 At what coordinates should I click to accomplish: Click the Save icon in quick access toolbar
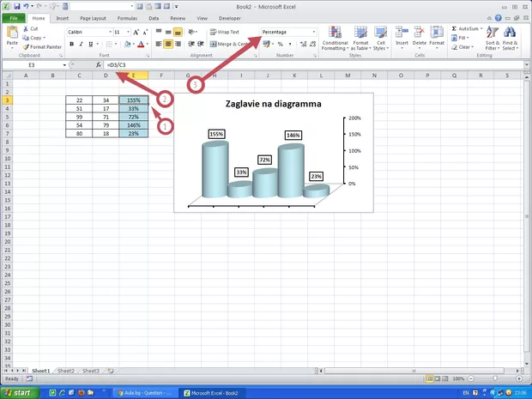pos(16,7)
